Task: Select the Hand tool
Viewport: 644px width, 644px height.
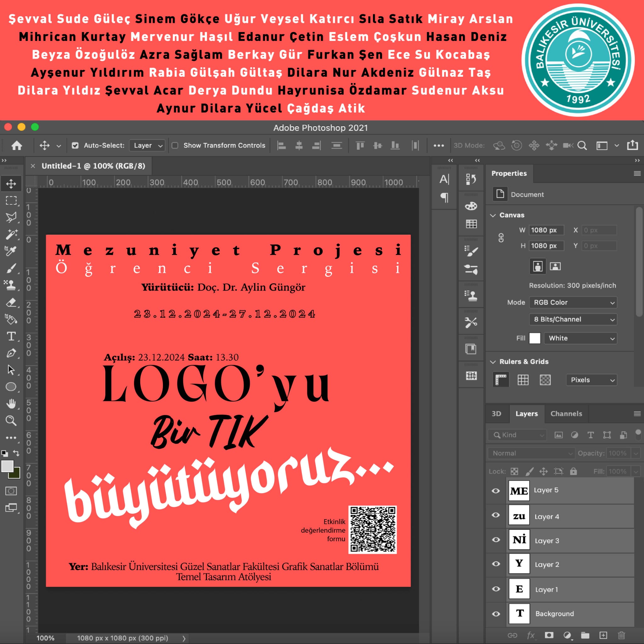Action: pyautogui.click(x=11, y=404)
